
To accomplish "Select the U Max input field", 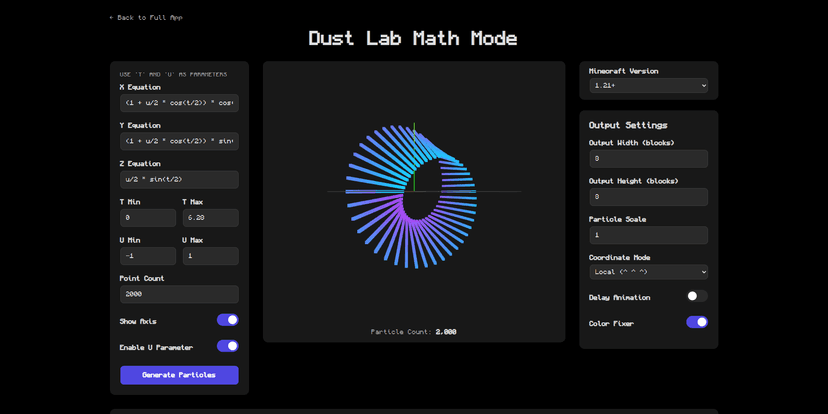I will 210,256.
